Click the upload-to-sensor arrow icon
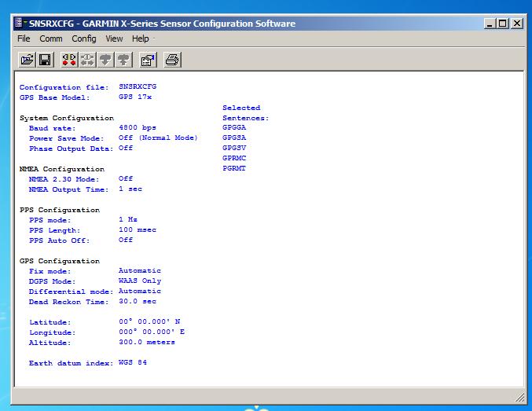The image size is (532, 411). pos(123,60)
